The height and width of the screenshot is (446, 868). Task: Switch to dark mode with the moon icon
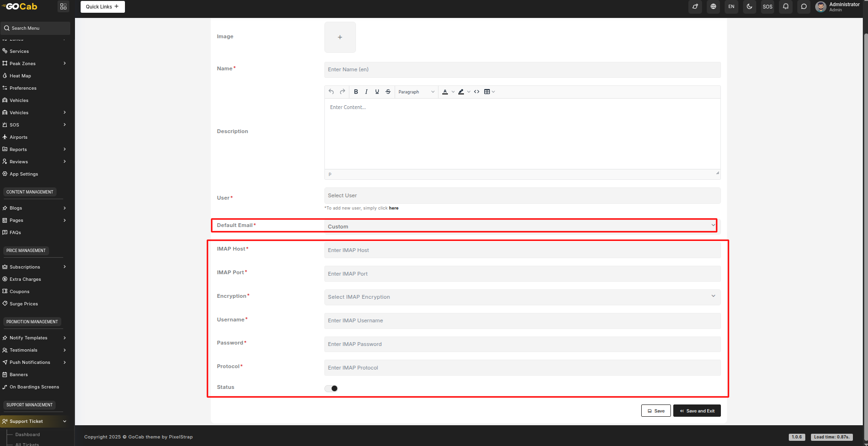(x=749, y=7)
